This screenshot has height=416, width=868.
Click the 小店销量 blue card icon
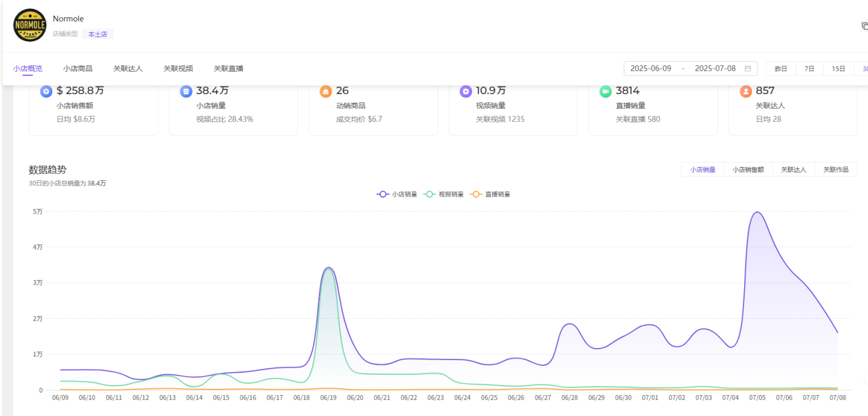[x=186, y=91]
